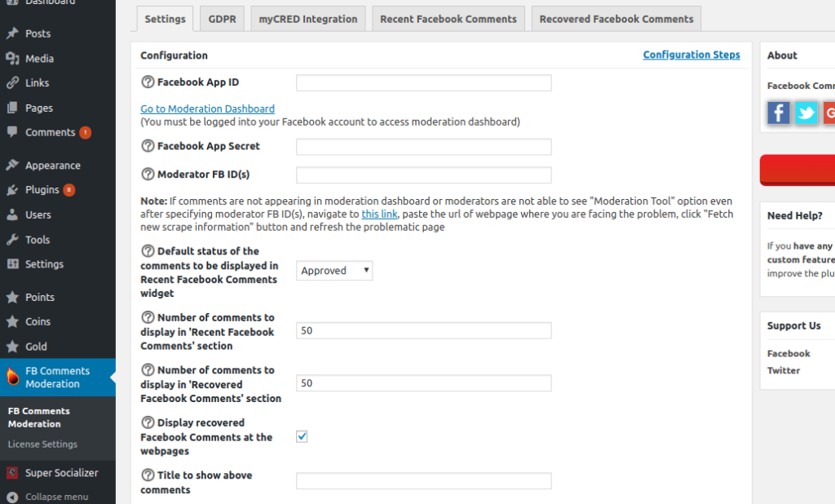The width and height of the screenshot is (835, 504).
Task: Switch to the GDPR tab
Action: [222, 18]
